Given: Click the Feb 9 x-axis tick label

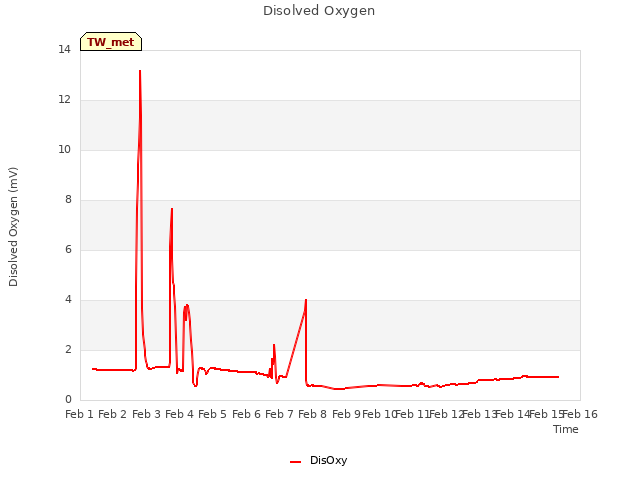Looking at the screenshot, I should pos(346,415).
